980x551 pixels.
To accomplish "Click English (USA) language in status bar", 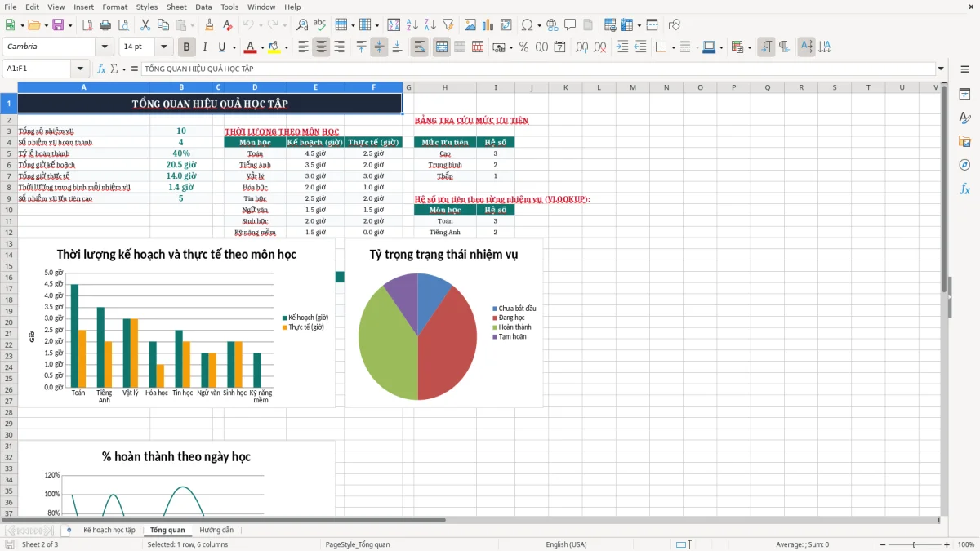I will click(x=566, y=544).
